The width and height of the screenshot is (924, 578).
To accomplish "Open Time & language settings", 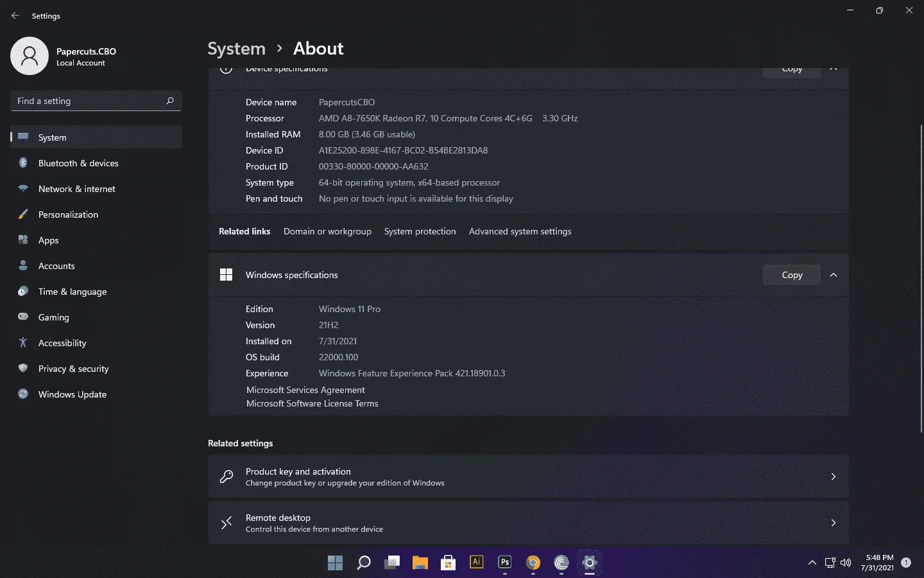I will click(96, 292).
